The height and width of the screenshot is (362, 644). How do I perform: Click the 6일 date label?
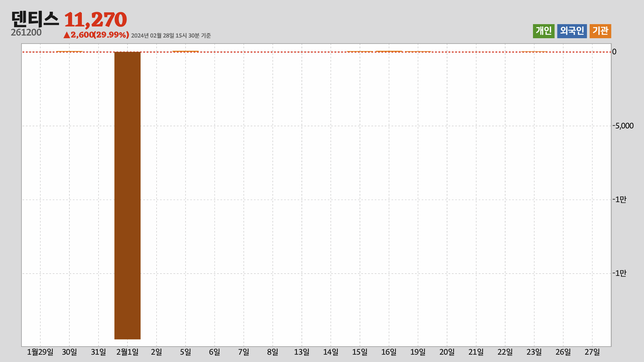click(x=215, y=352)
